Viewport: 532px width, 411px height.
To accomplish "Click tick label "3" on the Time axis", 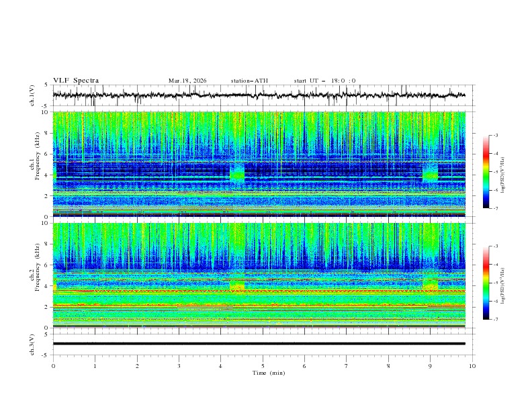I will (179, 366).
